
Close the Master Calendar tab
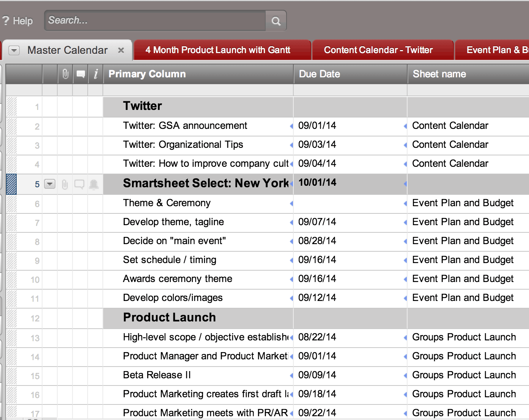coord(121,50)
